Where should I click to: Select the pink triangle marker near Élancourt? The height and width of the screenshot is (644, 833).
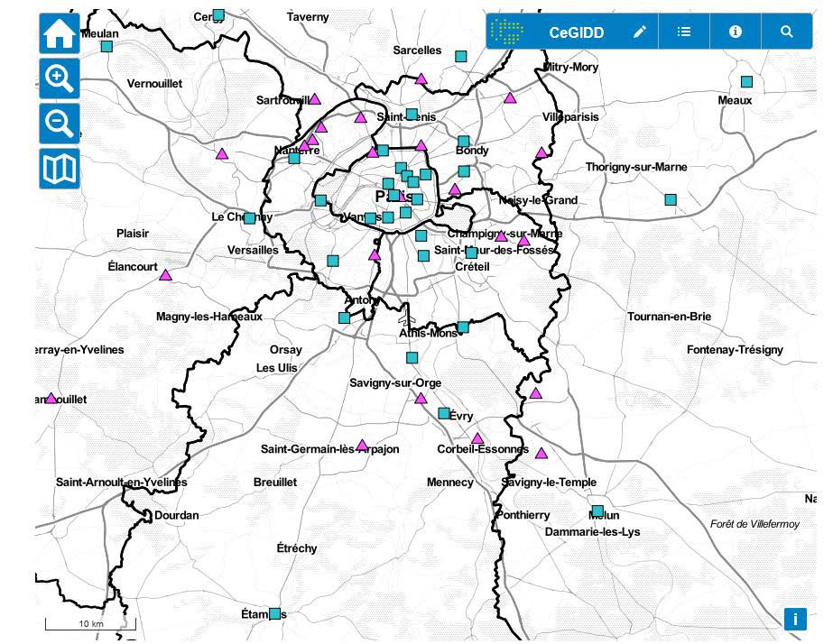[x=165, y=275]
